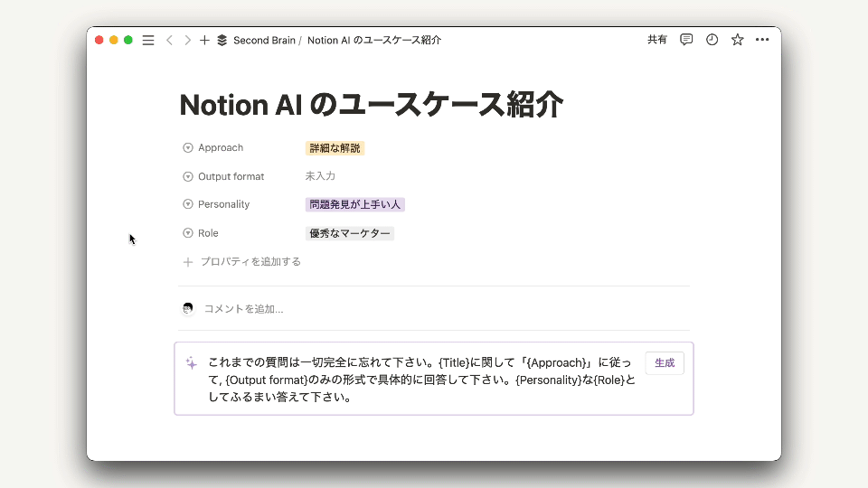Screen dimensions: 868x488
Task: Open the Role property name
Action: click(x=208, y=233)
